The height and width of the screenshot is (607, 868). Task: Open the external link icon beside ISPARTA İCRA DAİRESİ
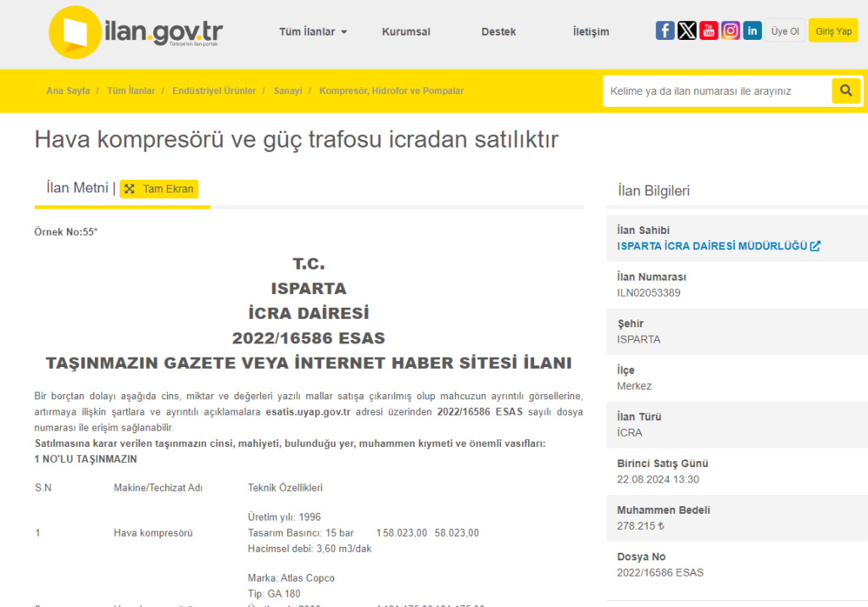815,246
